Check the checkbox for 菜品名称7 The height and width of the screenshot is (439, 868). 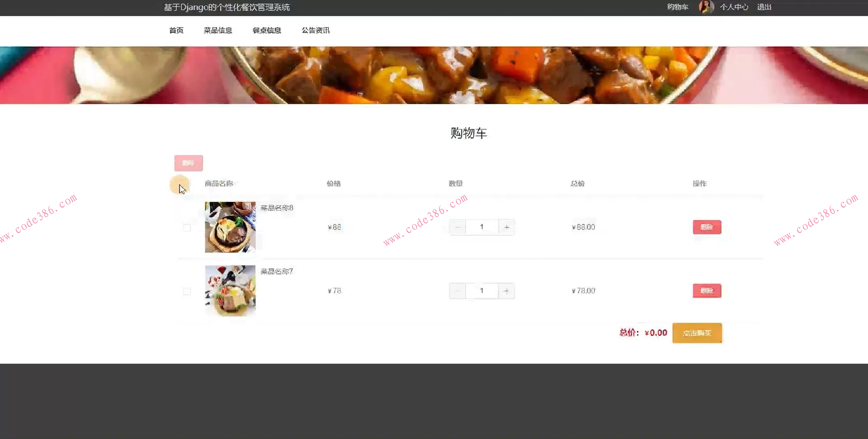point(187,291)
